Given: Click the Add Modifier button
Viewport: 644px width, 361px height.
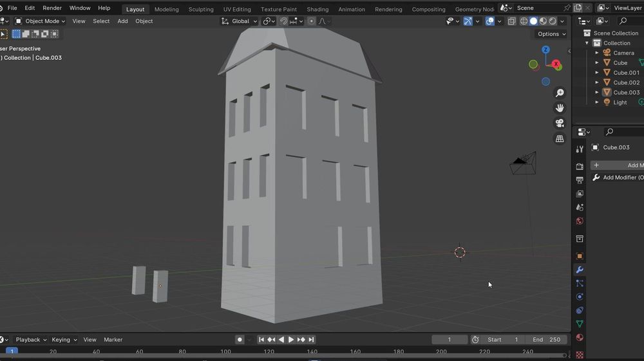Looking at the screenshot, I should click(618, 165).
